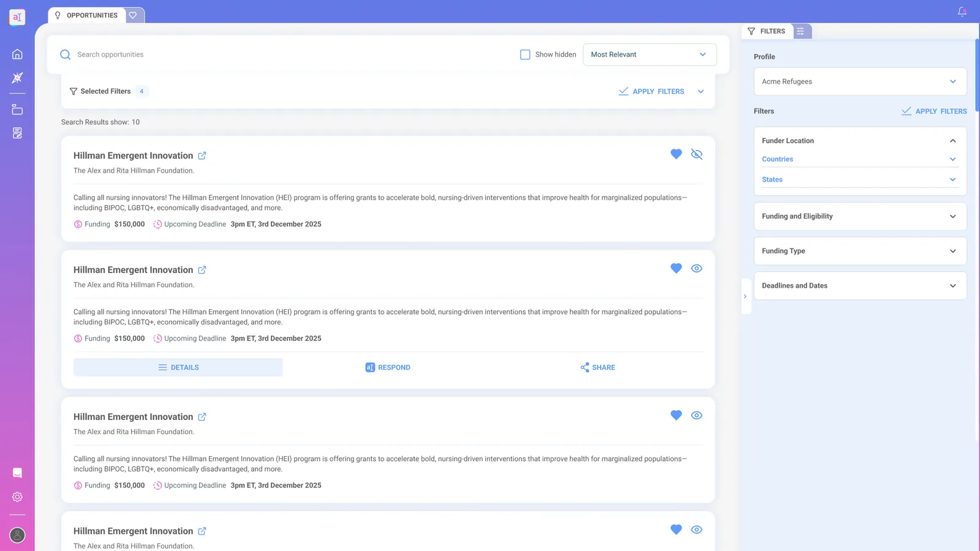
Task: Click the rocket icon in left sidebar
Action: (x=17, y=78)
